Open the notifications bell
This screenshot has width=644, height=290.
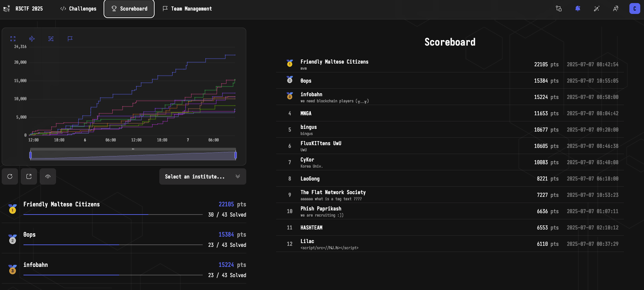(578, 9)
